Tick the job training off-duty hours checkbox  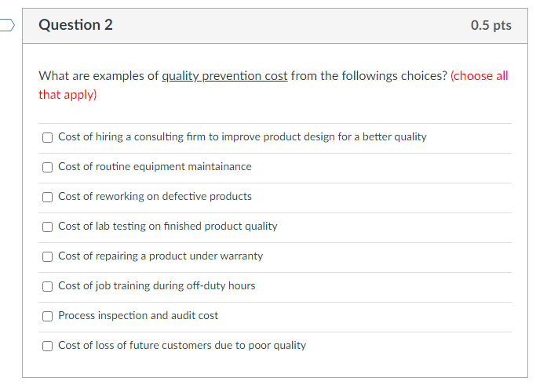(x=48, y=286)
